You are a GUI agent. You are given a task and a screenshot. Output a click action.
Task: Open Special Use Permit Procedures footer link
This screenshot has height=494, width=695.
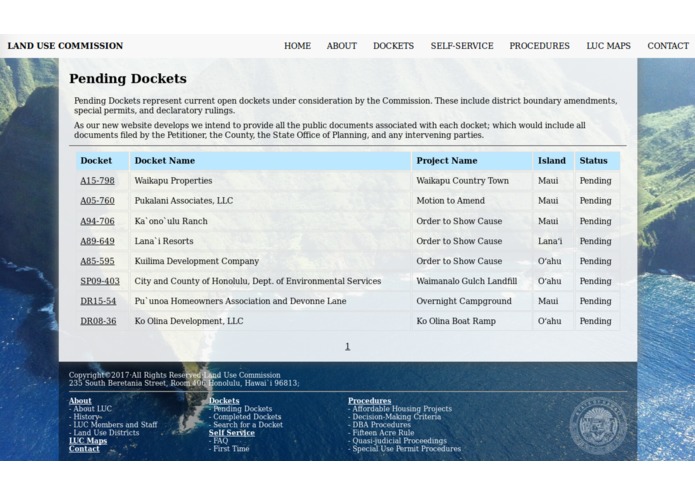click(406, 448)
